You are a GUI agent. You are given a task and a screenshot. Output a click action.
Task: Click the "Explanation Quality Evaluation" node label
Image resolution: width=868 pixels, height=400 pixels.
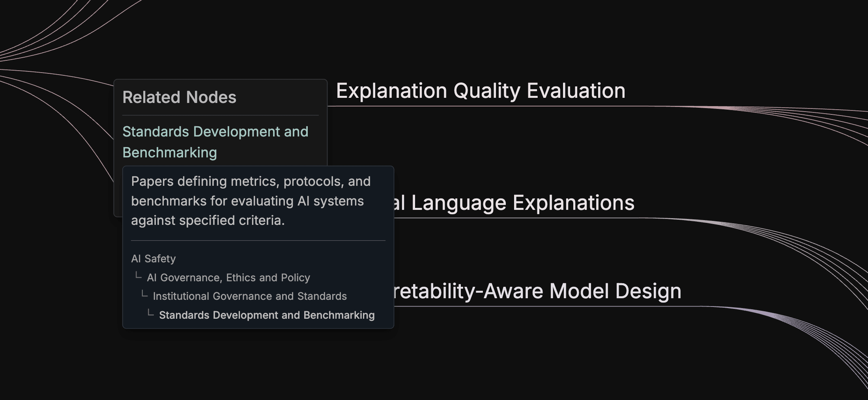(481, 91)
